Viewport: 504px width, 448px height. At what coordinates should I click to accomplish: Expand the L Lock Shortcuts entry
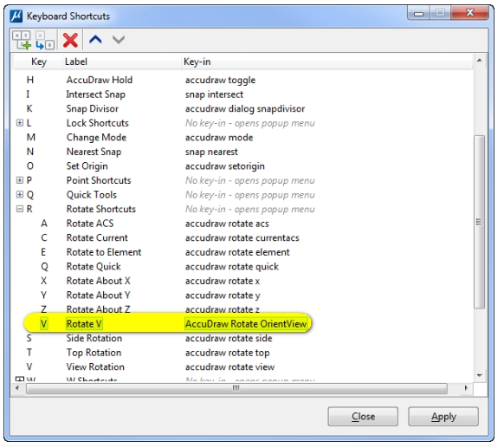pyautogui.click(x=20, y=123)
